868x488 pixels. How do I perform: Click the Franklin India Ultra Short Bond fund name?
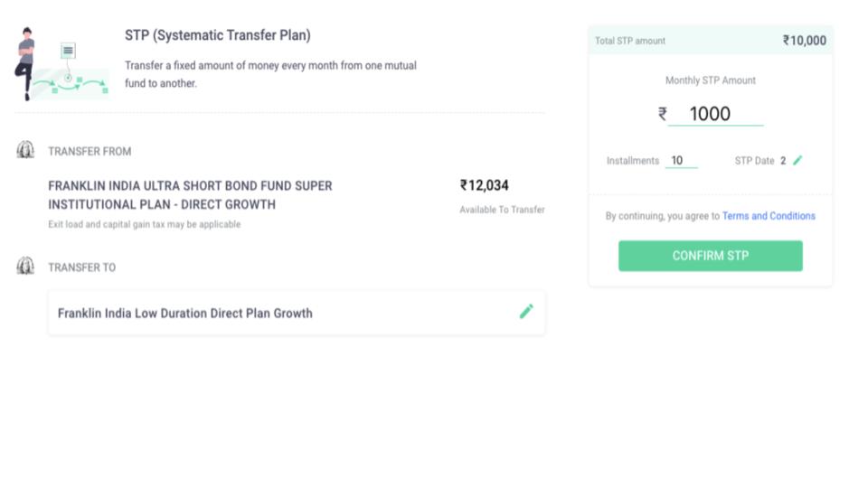(x=190, y=195)
